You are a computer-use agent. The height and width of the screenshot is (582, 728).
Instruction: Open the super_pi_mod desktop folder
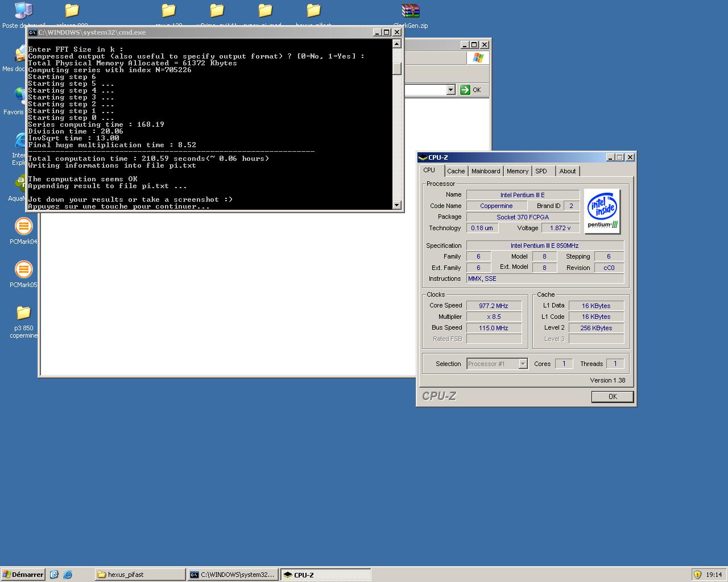point(265,11)
